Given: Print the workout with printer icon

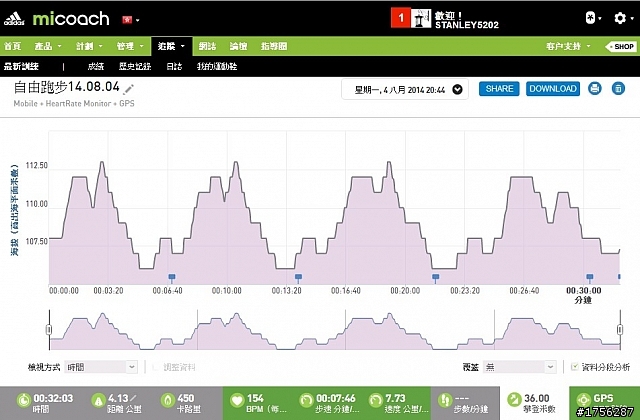Looking at the screenshot, I should [x=595, y=89].
